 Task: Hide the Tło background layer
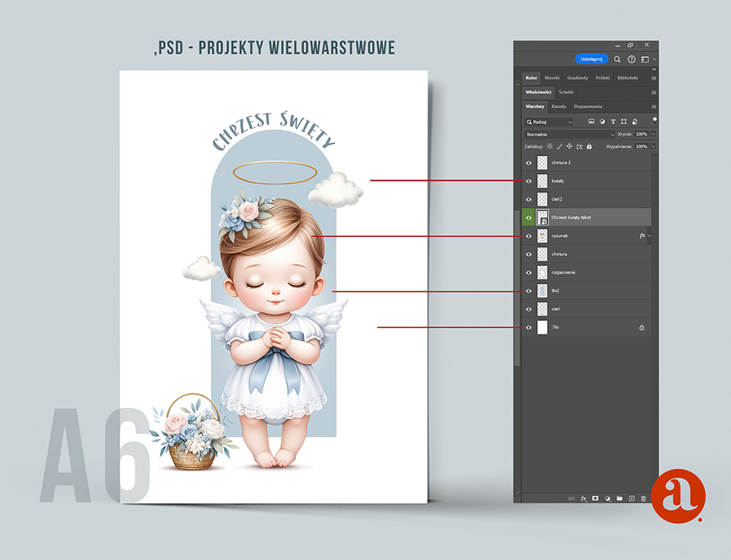(529, 328)
